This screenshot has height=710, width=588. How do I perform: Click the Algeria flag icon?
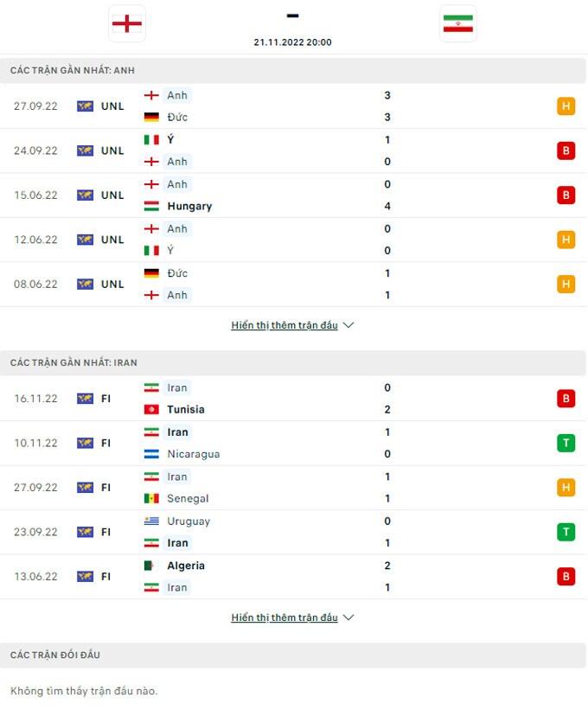pos(151,566)
